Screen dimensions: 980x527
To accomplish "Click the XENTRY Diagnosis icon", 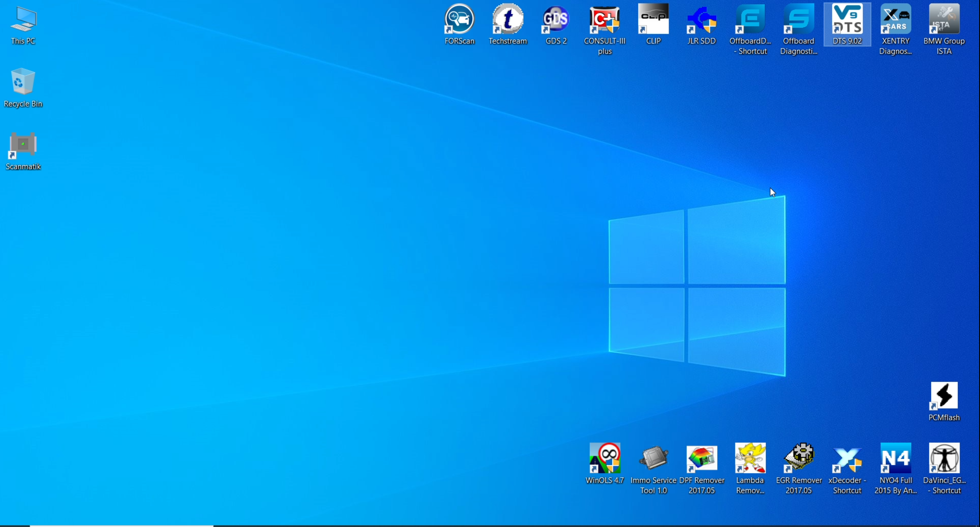I will [895, 19].
